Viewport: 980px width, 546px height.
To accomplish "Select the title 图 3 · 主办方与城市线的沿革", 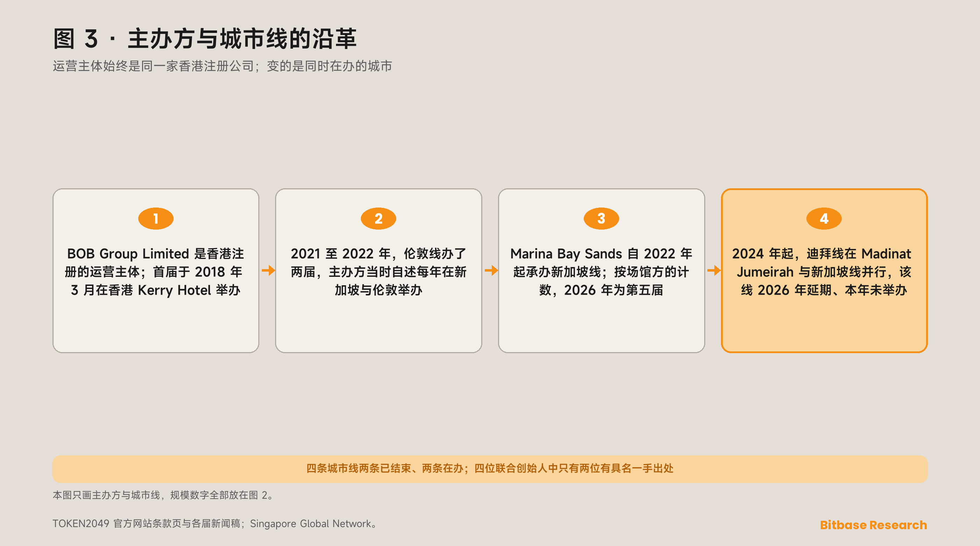I will [x=205, y=38].
